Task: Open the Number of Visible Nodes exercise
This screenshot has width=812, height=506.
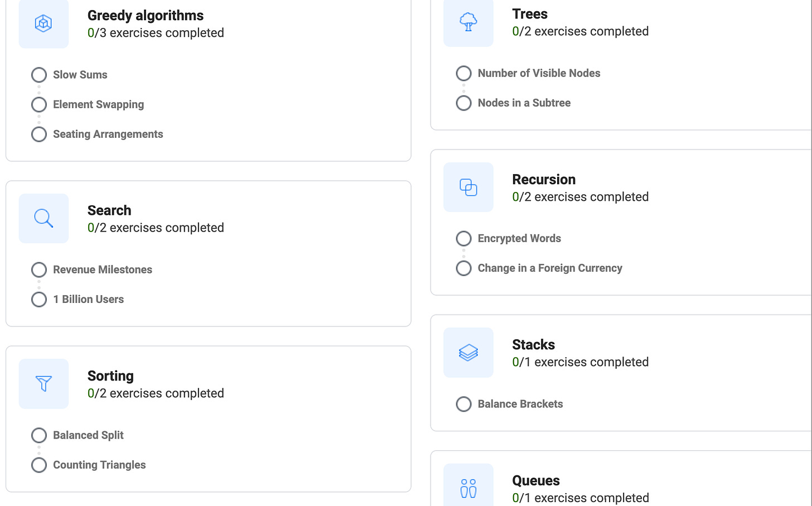Action: [x=539, y=73]
